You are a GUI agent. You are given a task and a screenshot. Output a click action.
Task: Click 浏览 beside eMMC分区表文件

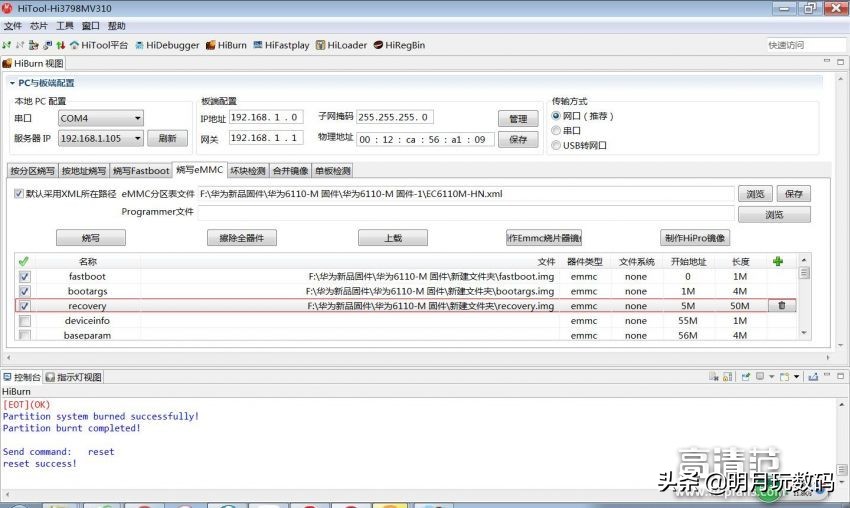pos(755,194)
